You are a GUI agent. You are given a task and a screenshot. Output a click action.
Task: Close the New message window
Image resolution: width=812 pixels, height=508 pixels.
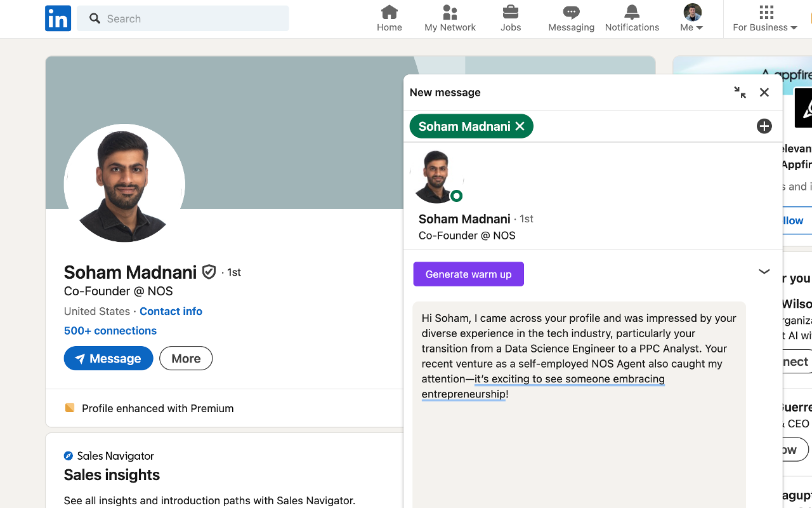[764, 93]
